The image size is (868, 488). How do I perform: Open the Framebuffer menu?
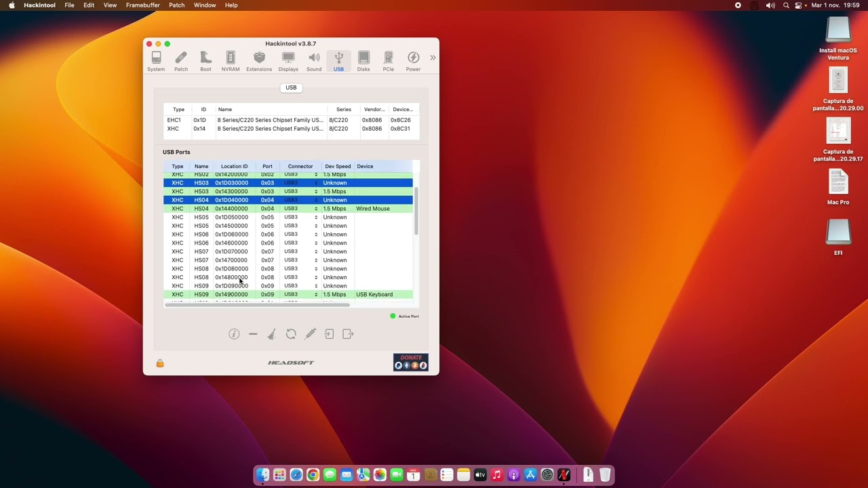(143, 5)
